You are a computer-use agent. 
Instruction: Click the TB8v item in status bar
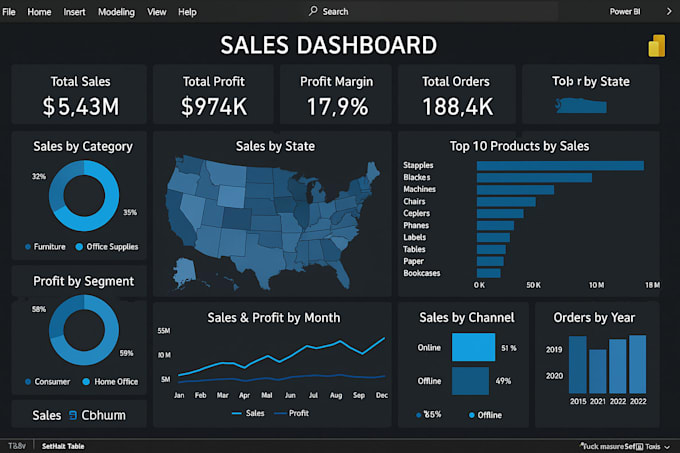pos(17,446)
